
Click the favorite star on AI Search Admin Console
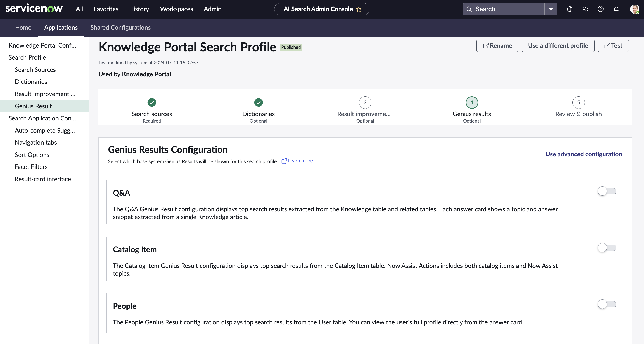coord(359,9)
